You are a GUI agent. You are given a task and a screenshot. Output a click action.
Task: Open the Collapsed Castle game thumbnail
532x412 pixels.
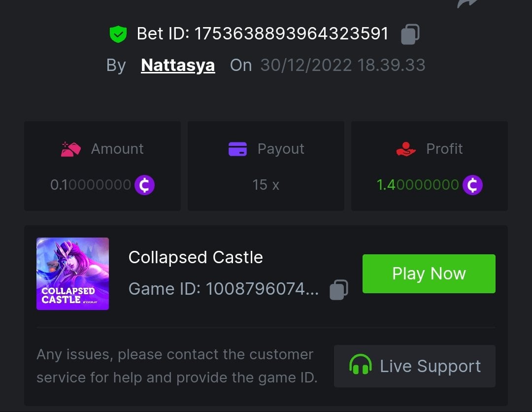click(72, 274)
